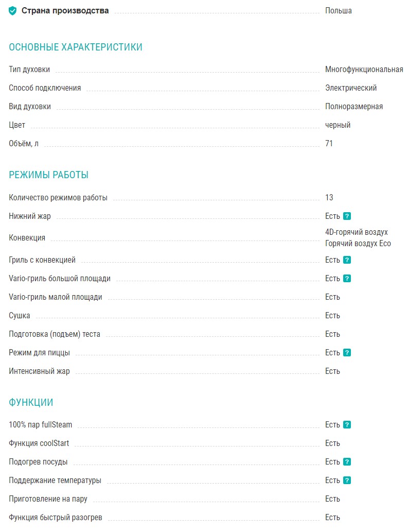Click question mark beside Режим для пиццы
The height and width of the screenshot is (532, 408).
pyautogui.click(x=347, y=353)
